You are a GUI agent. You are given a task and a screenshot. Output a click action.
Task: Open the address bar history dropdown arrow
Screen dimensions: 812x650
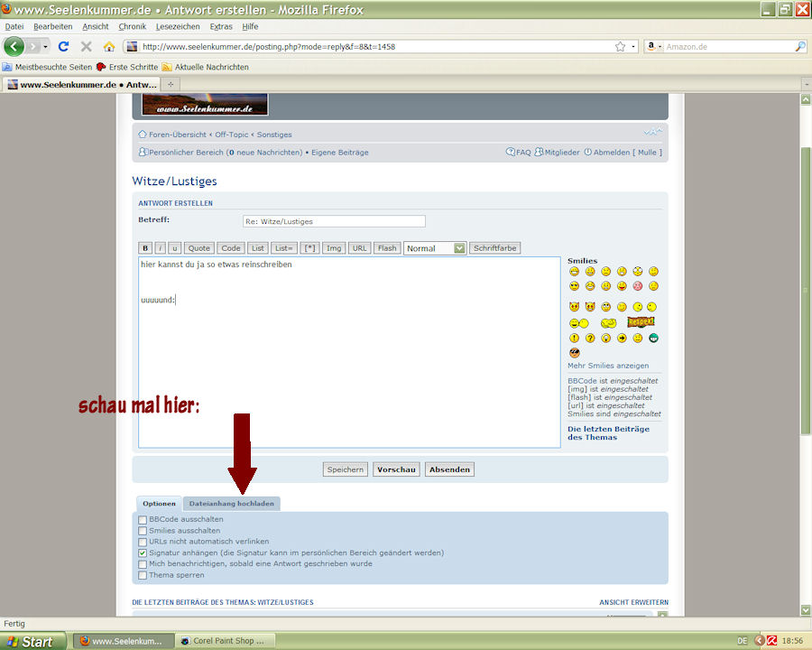(x=633, y=46)
